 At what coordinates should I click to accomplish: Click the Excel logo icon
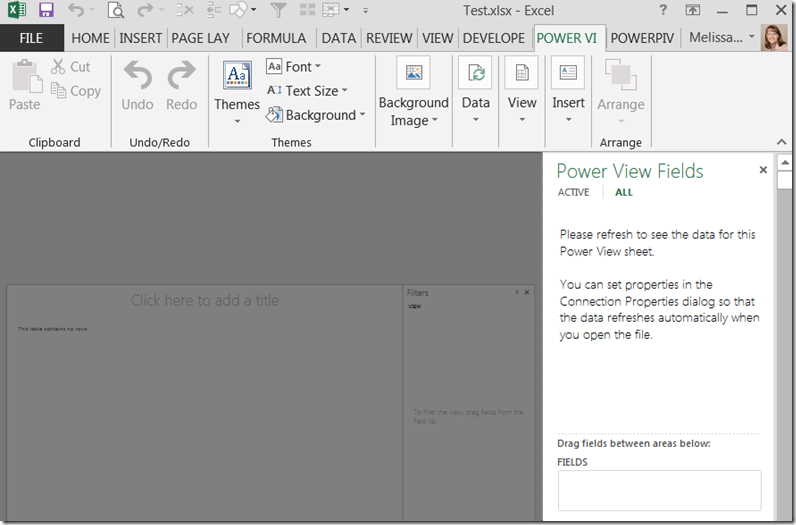(17, 10)
